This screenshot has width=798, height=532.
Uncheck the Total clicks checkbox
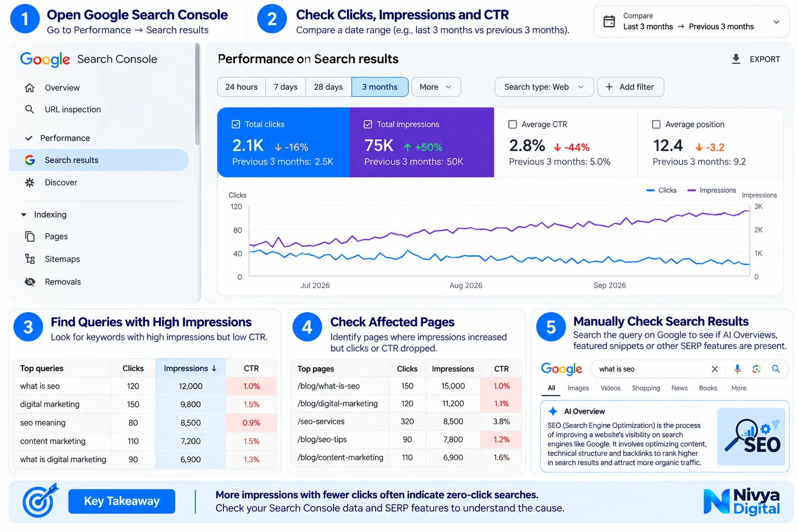coord(236,124)
